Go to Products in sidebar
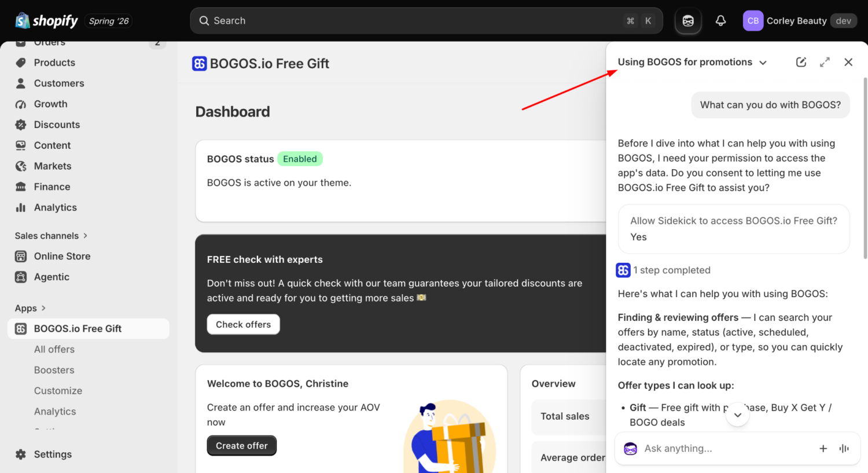868x473 pixels. point(54,63)
